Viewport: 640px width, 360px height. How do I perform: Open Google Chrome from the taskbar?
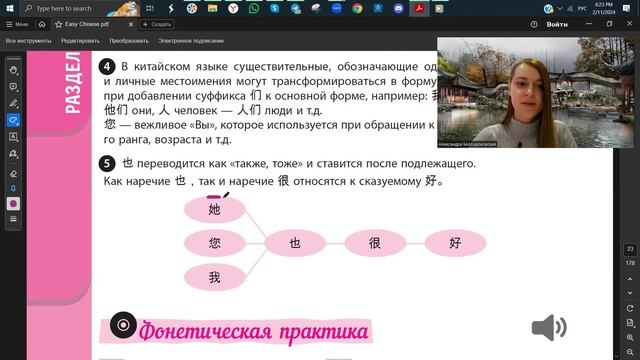tap(357, 8)
